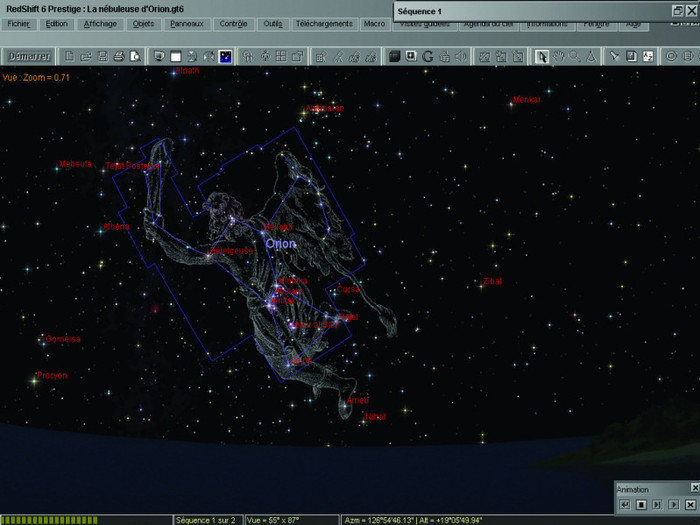
Task: Open the Affichage menu
Action: (100, 24)
